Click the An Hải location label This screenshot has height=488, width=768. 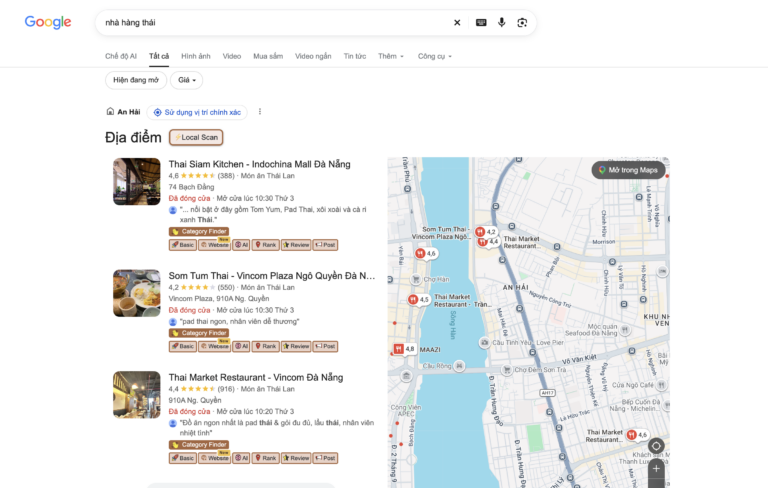click(128, 112)
